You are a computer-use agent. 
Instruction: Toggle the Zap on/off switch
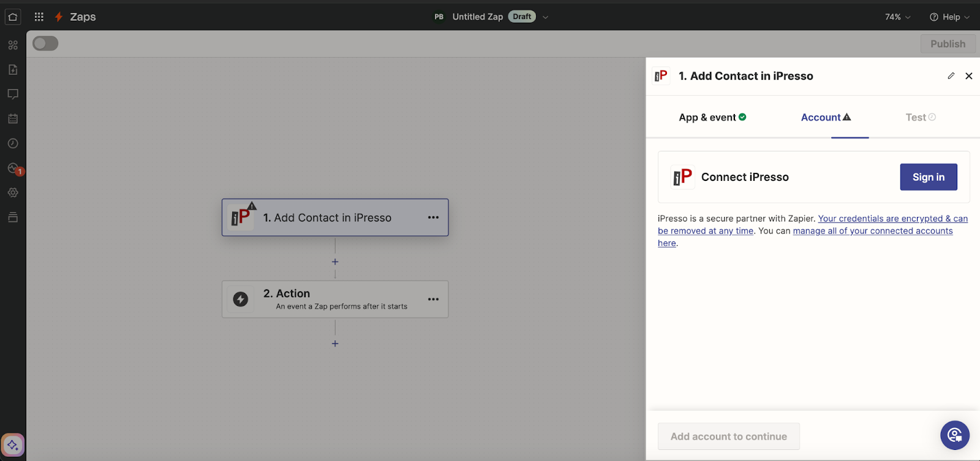(45, 44)
